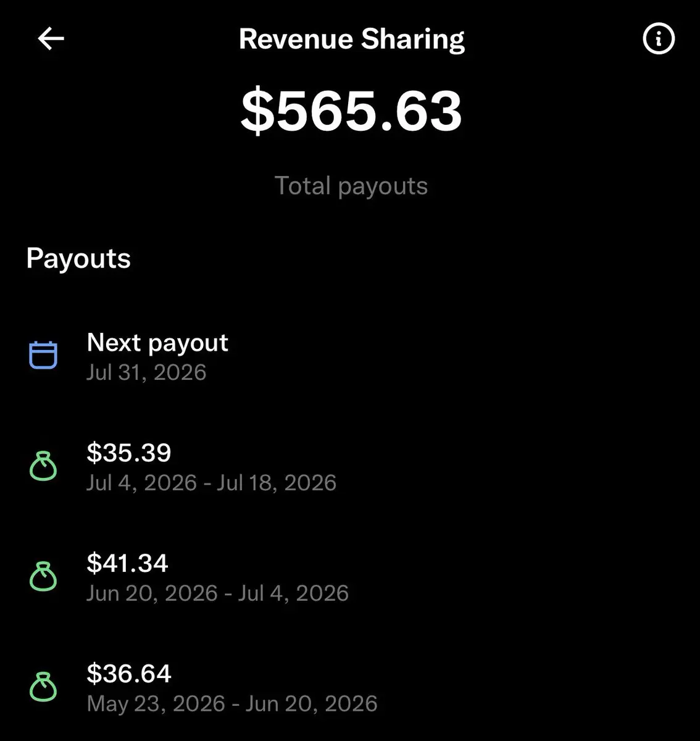This screenshot has height=741, width=700.
Task: Tap the Jul 4, 2026 - Jul 18, 2026 range
Action: tap(211, 483)
